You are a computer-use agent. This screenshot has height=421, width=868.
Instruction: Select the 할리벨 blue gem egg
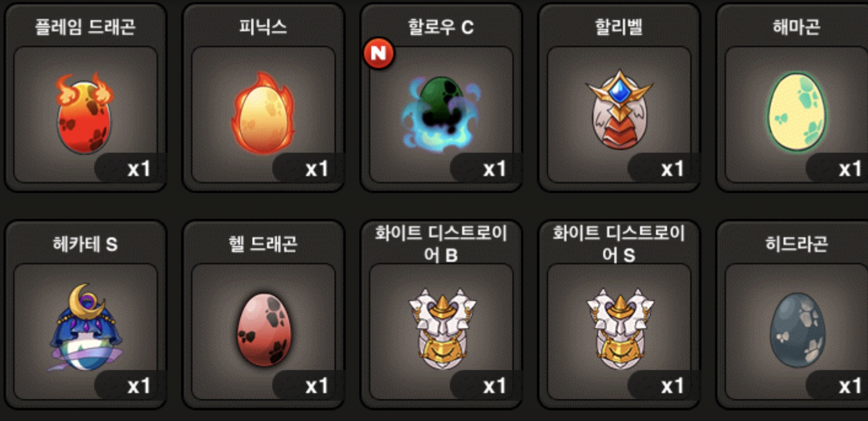619,110
